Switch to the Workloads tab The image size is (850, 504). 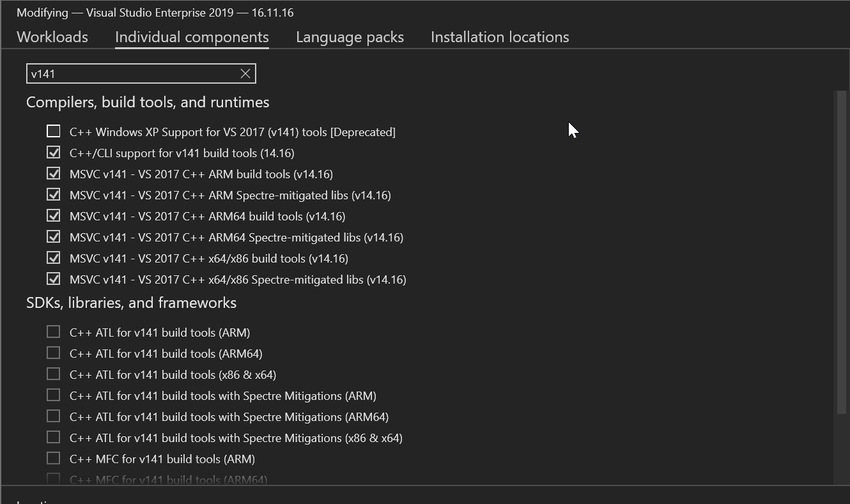tap(52, 37)
